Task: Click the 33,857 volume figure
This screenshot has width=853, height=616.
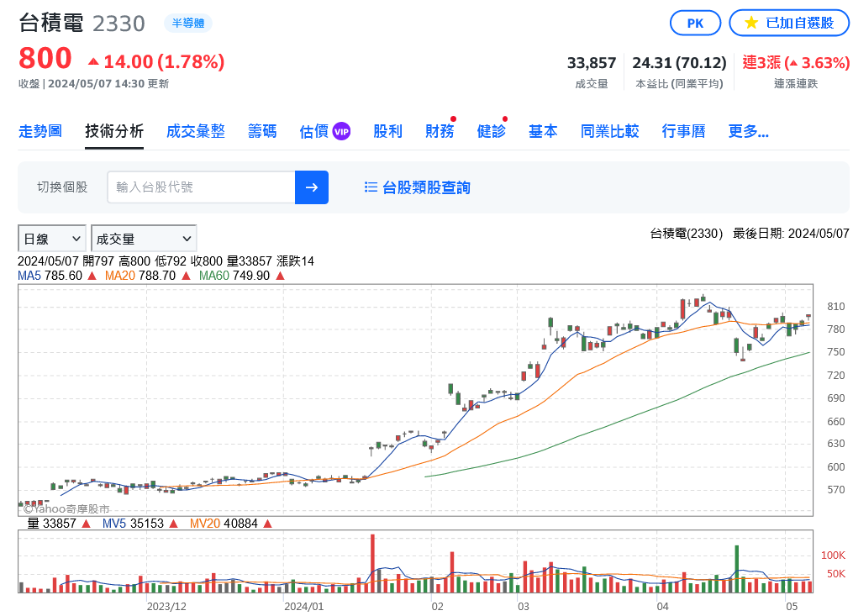Action: click(592, 63)
